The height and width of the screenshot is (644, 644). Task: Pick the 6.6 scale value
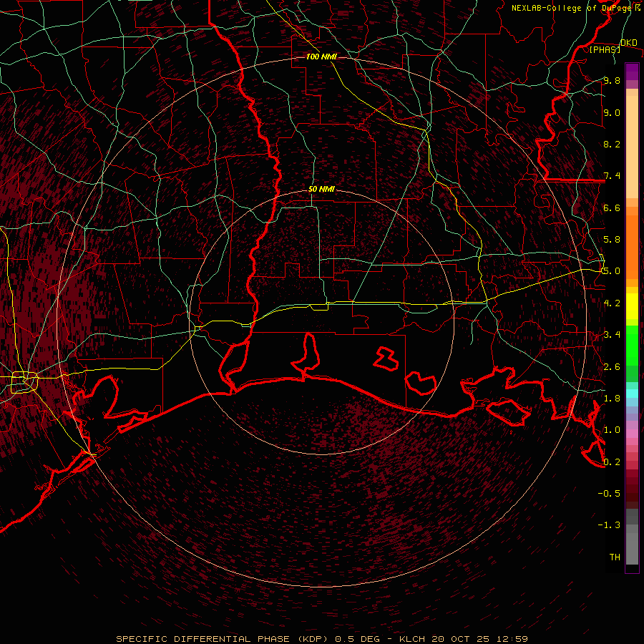pos(612,208)
